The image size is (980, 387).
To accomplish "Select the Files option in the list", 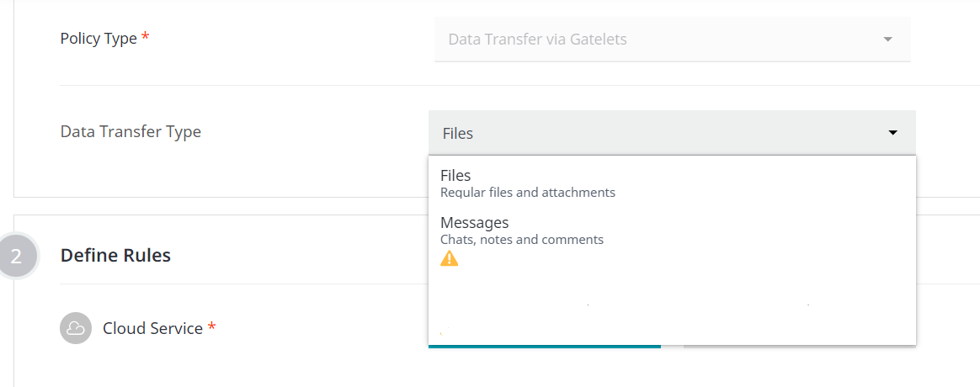I will 455,176.
